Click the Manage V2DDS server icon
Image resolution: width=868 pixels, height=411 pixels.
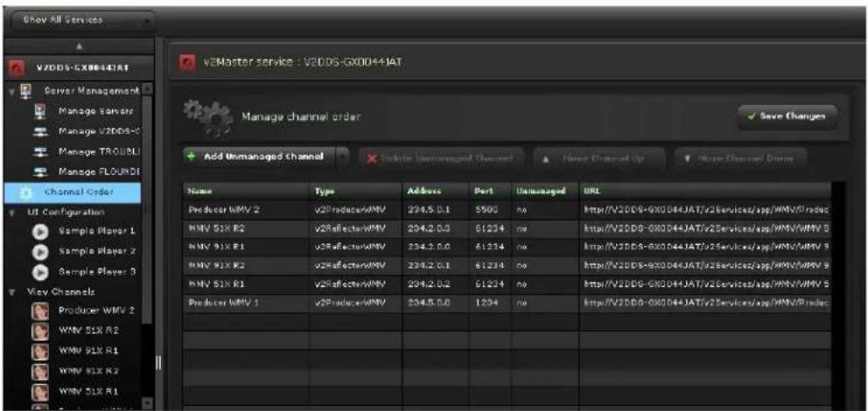pyautogui.click(x=38, y=132)
